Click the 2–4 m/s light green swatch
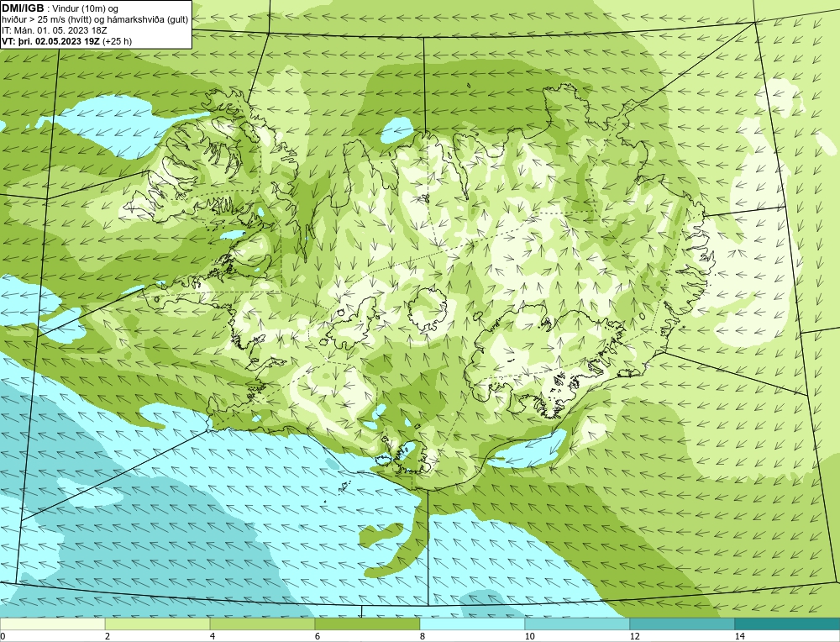 (158, 624)
